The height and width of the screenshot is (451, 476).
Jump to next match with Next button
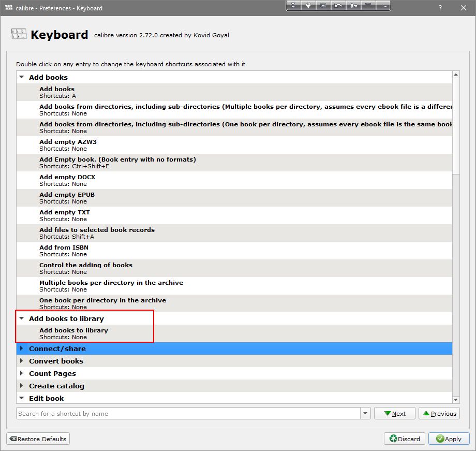[x=394, y=413]
